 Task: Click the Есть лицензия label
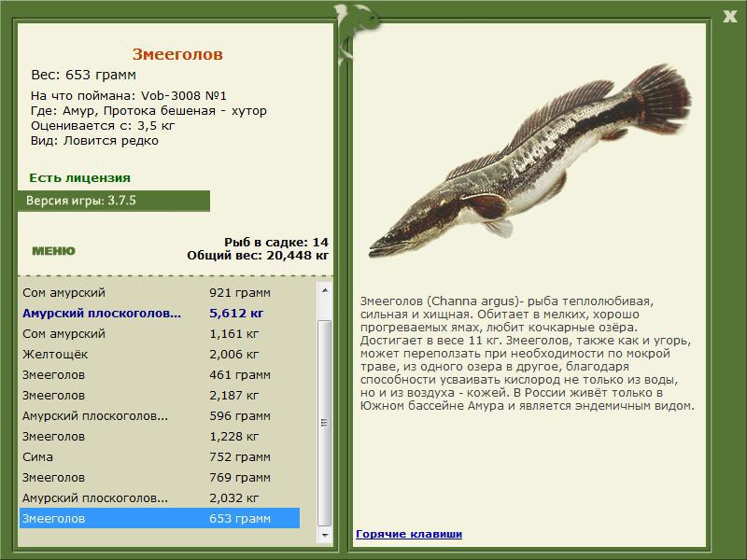pos(79,177)
